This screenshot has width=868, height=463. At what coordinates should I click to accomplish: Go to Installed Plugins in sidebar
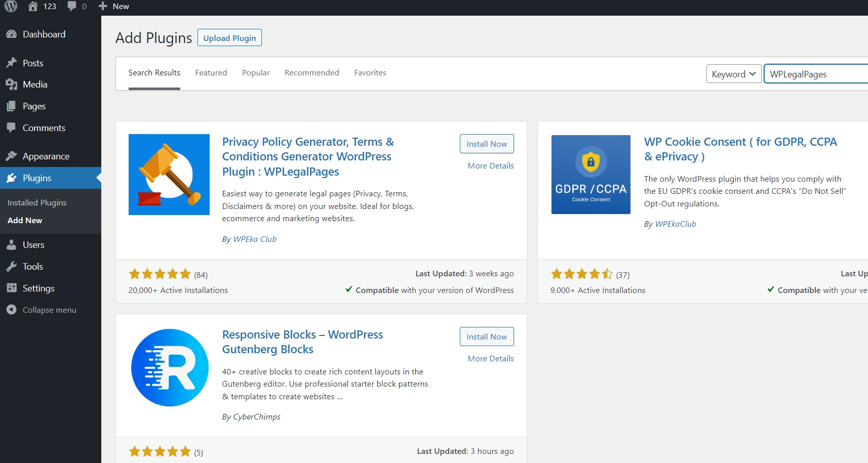36,202
